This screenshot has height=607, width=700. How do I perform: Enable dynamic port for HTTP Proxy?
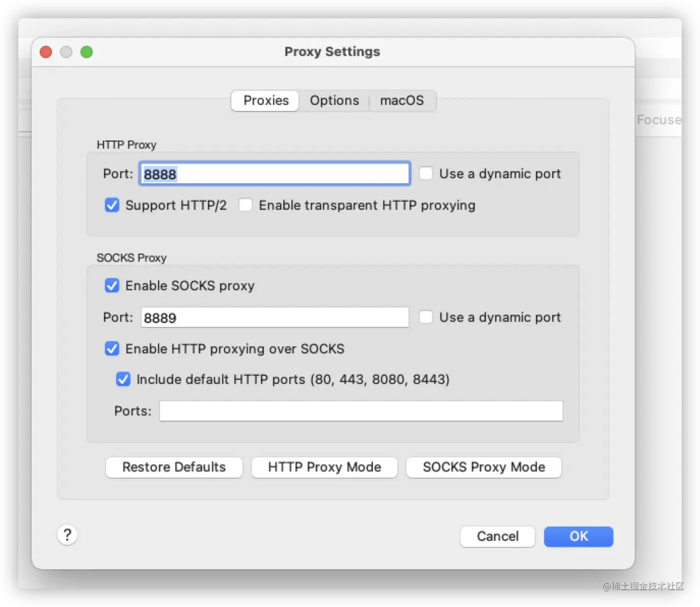click(426, 174)
